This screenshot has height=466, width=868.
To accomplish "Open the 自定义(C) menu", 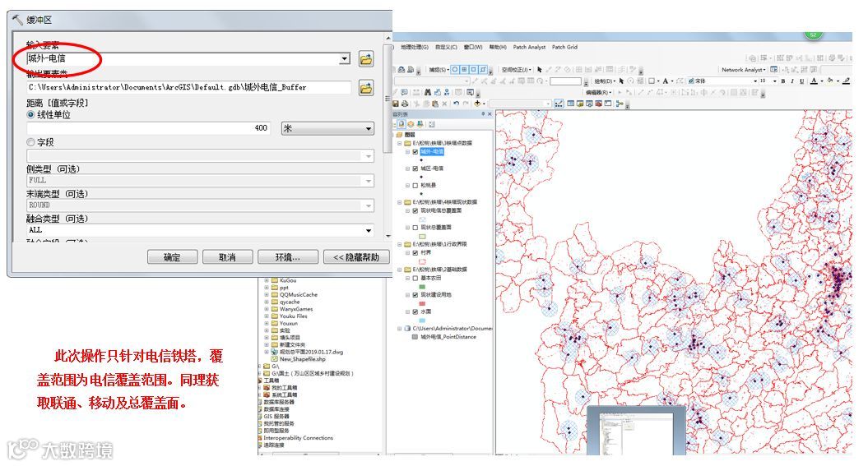I will click(x=446, y=48).
